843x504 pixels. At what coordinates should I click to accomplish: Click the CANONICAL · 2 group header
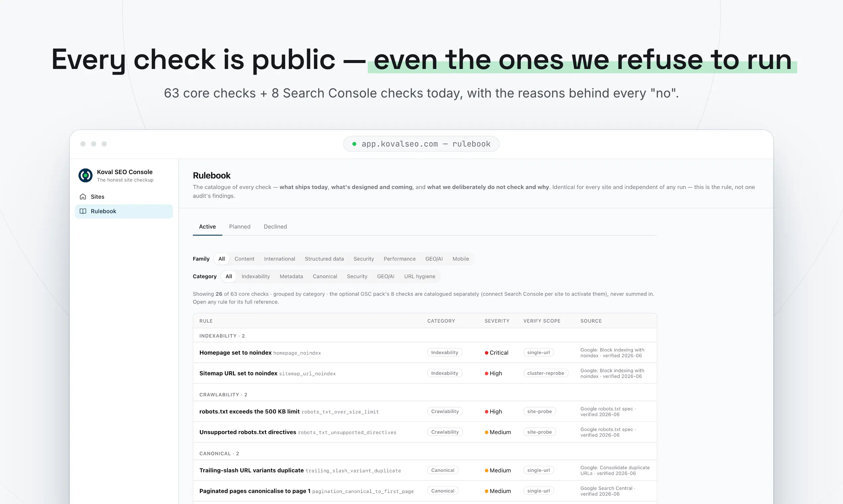click(x=219, y=454)
